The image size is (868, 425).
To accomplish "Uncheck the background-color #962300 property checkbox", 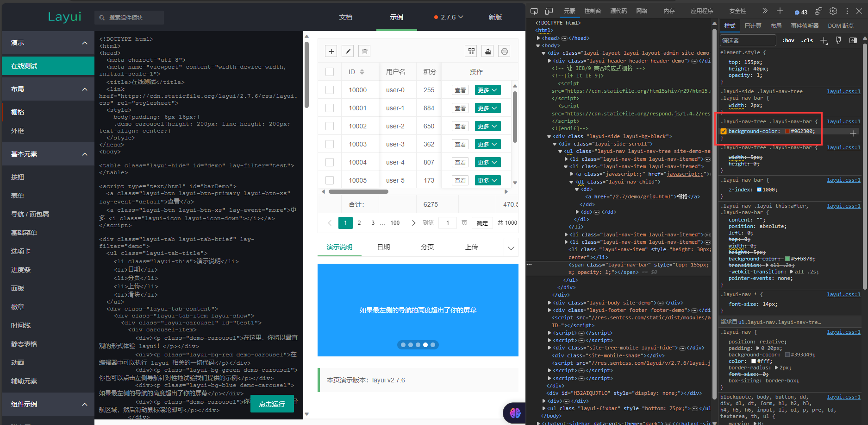I will [x=724, y=132].
